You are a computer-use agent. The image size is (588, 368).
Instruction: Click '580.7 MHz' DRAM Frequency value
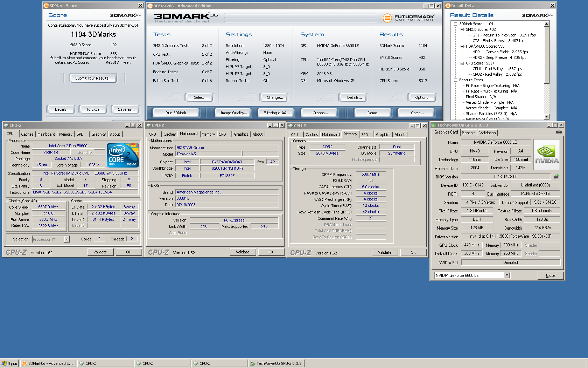pos(371,174)
